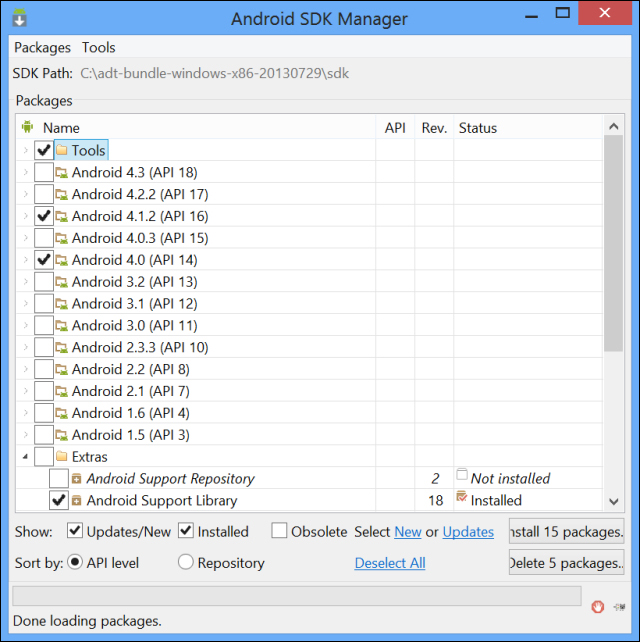This screenshot has height=642, width=640.
Task: Click the scroll up arrow of package list
Action: coord(613,126)
